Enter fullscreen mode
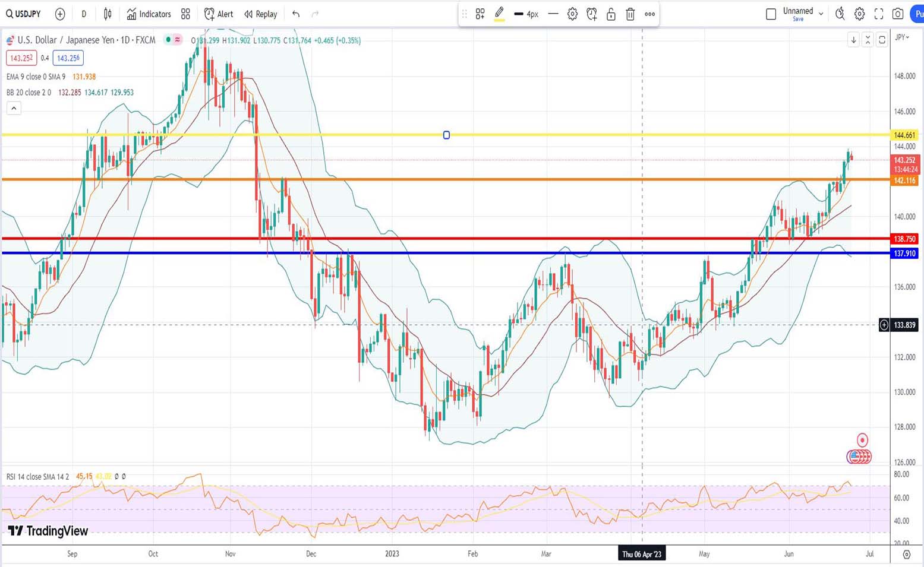The height and width of the screenshot is (567, 924). 879,14
